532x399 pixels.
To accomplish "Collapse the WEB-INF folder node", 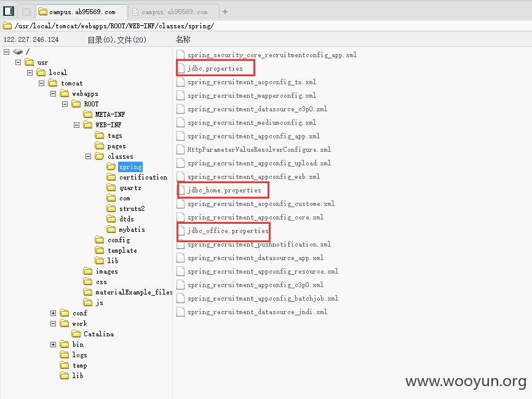I will point(77,125).
